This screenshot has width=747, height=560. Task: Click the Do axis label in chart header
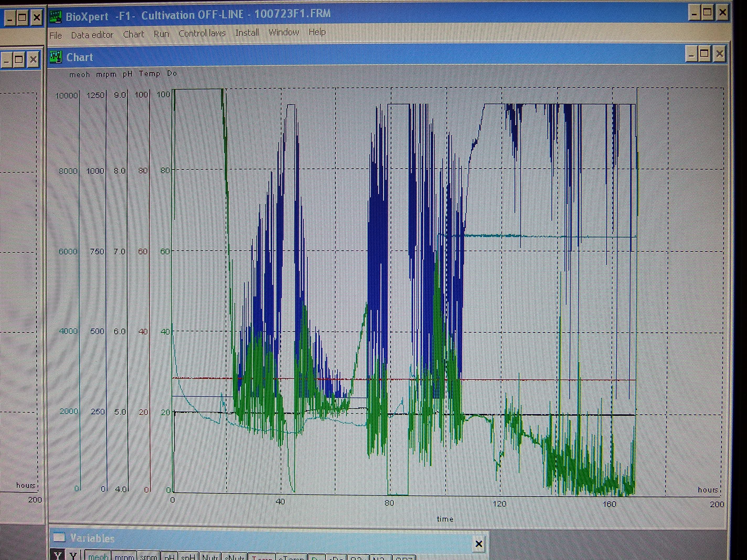pos(172,73)
